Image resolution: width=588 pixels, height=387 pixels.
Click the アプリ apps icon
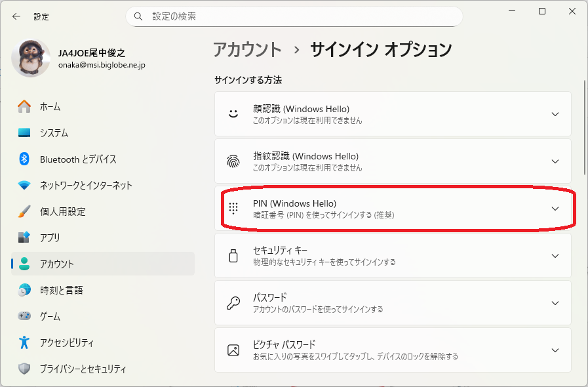(24, 237)
